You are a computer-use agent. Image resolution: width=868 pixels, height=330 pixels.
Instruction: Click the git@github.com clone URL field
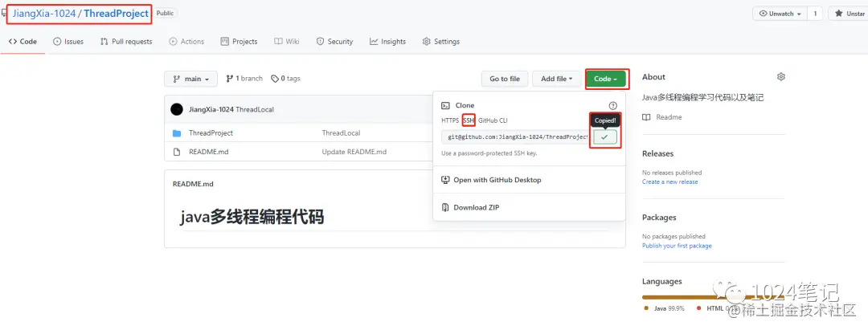[517, 137]
